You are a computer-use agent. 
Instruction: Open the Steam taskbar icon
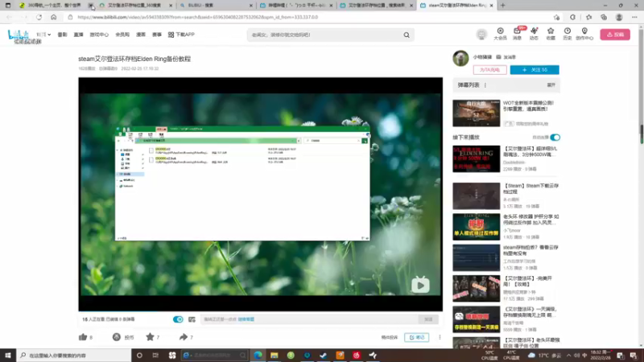324,355
